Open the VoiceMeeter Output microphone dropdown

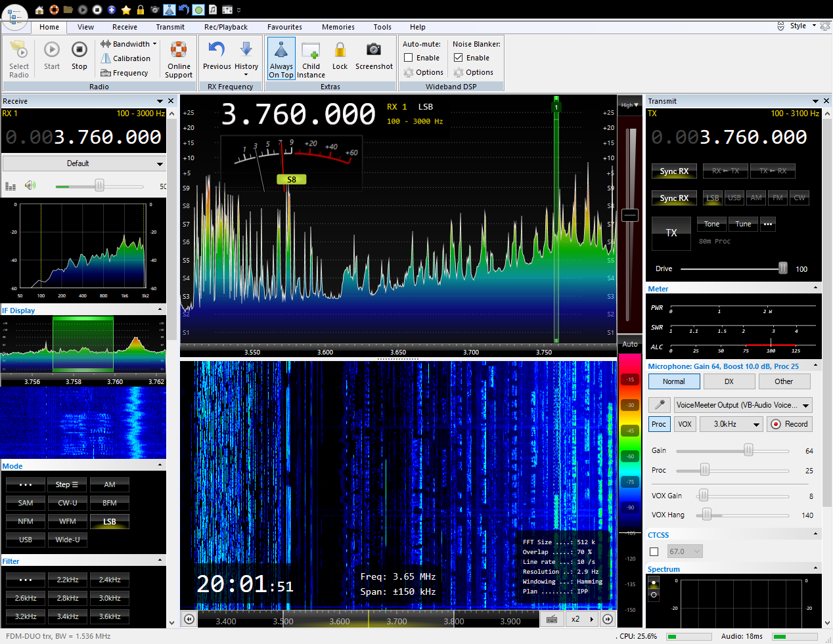click(x=742, y=405)
